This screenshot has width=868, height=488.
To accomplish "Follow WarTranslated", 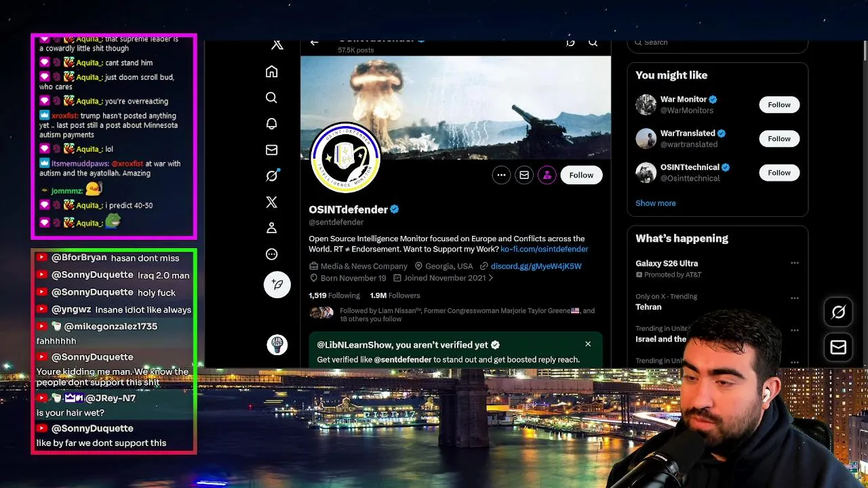I will click(x=779, y=138).
